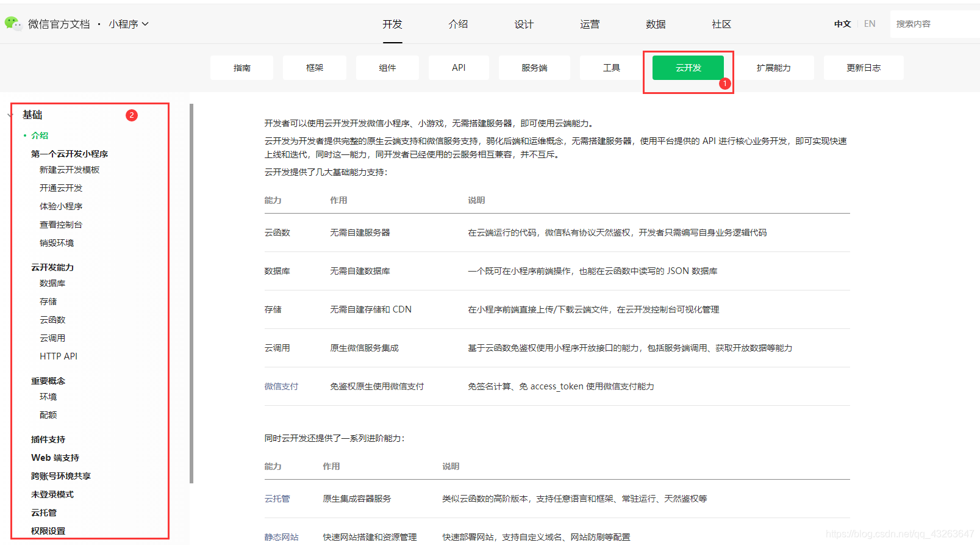Open 云开发能力 sidebar heading
This screenshot has width=980, height=545.
[x=52, y=267]
